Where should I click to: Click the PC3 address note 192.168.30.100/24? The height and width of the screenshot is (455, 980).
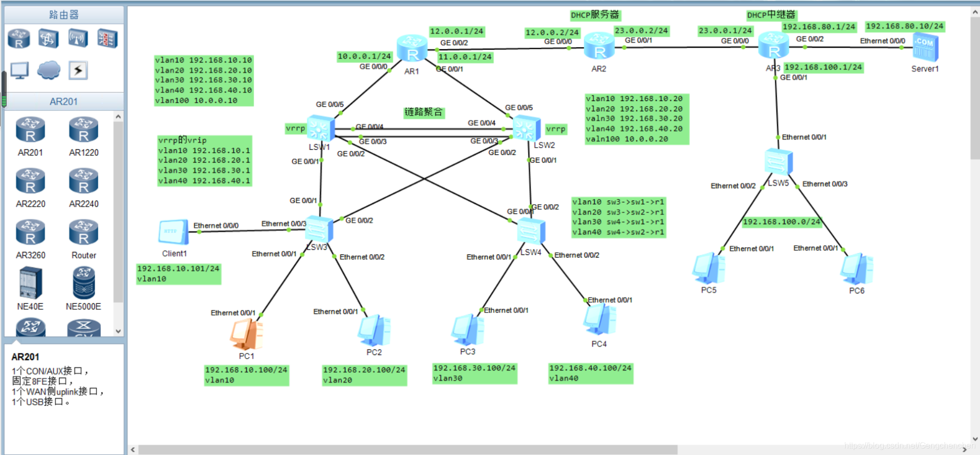475,373
